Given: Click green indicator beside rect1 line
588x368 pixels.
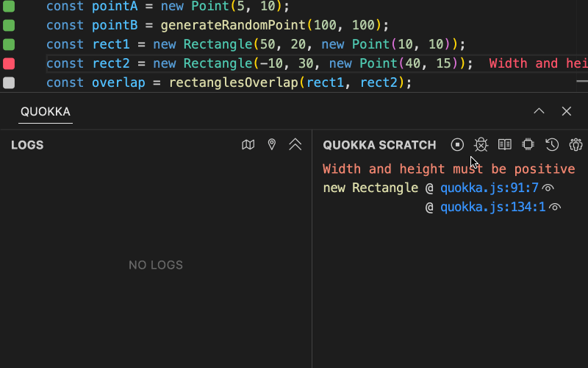Looking at the screenshot, I should coord(9,44).
